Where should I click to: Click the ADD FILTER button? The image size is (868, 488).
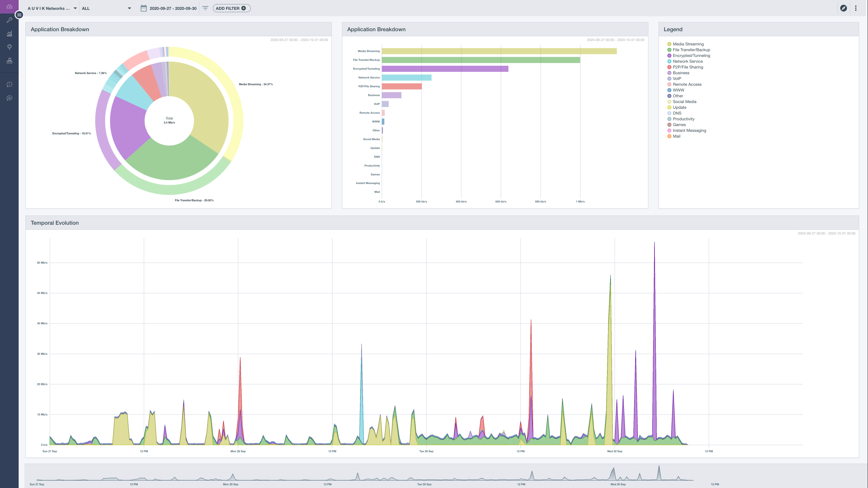pos(231,8)
